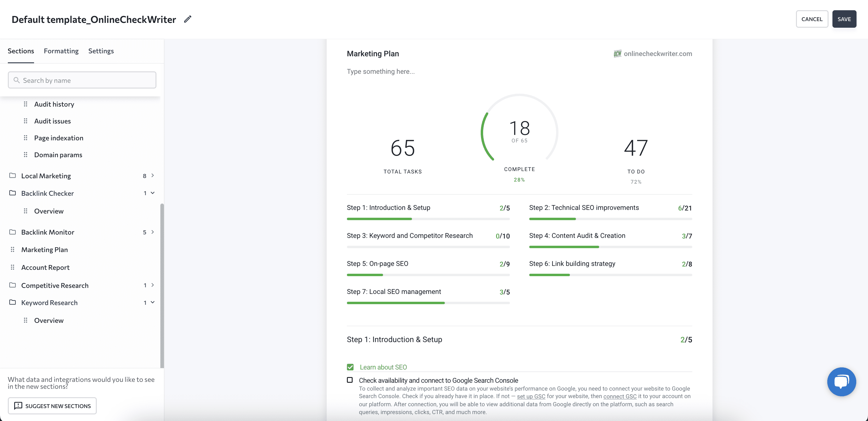
Task: Click the CANCEL button
Action: [812, 19]
